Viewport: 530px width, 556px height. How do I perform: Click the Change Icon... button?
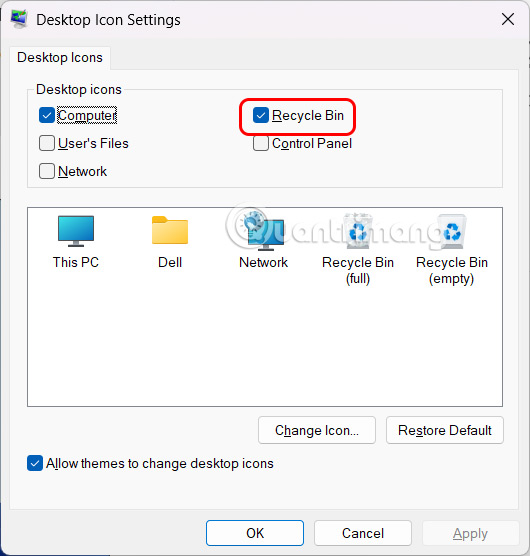(317, 430)
